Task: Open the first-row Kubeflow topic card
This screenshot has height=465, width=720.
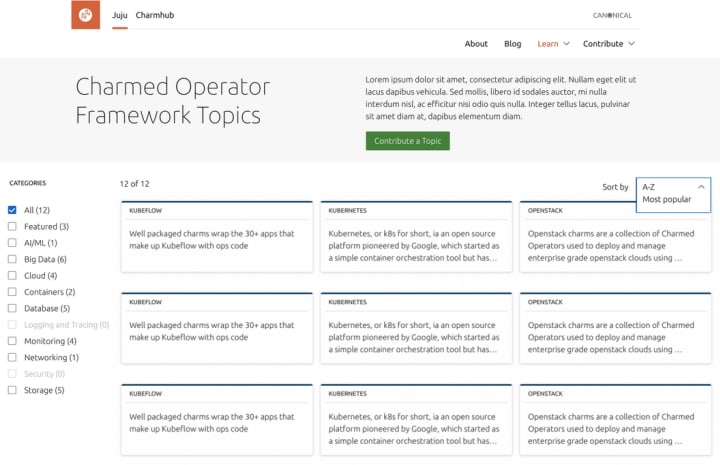Action: click(x=217, y=236)
